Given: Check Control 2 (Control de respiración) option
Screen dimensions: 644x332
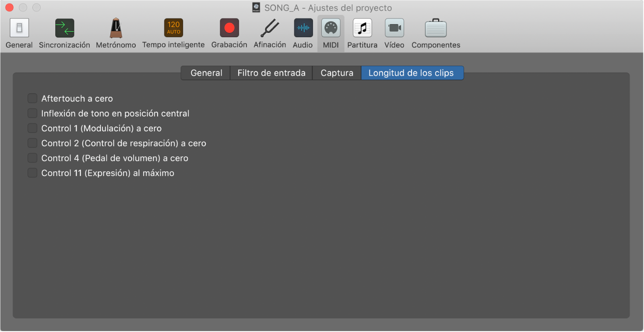Looking at the screenshot, I should tap(32, 143).
